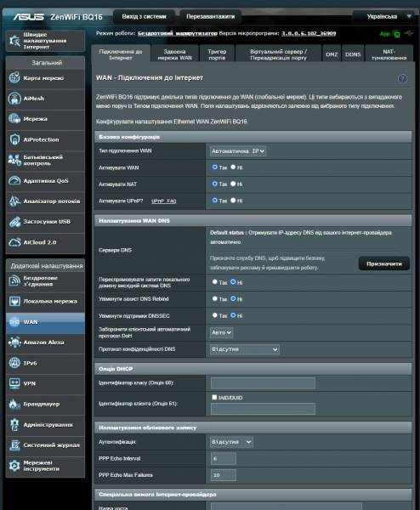Viewport: 420px width, 510px height.
Task: Click the Option 60 class identifier field
Action: [x=263, y=383]
